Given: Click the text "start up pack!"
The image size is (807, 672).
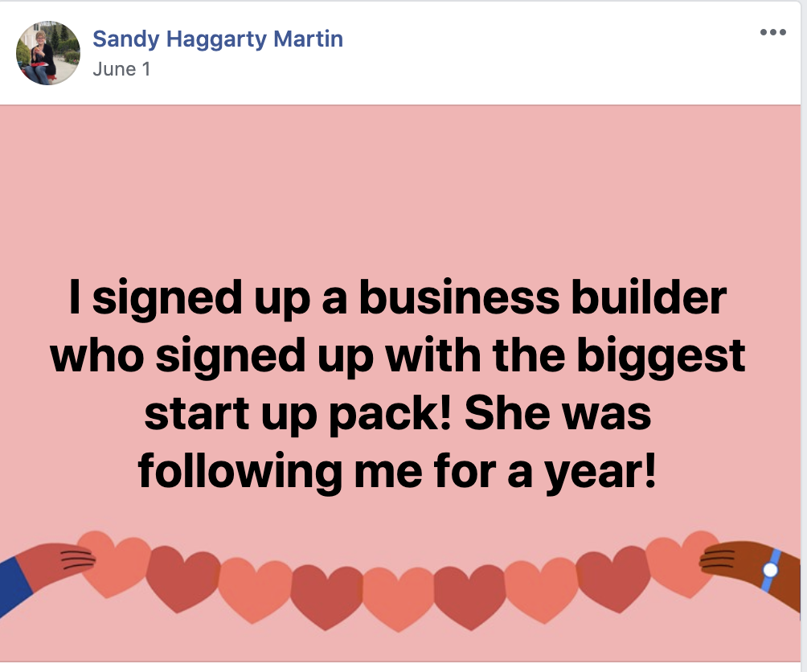Looking at the screenshot, I should pyautogui.click(x=298, y=414).
